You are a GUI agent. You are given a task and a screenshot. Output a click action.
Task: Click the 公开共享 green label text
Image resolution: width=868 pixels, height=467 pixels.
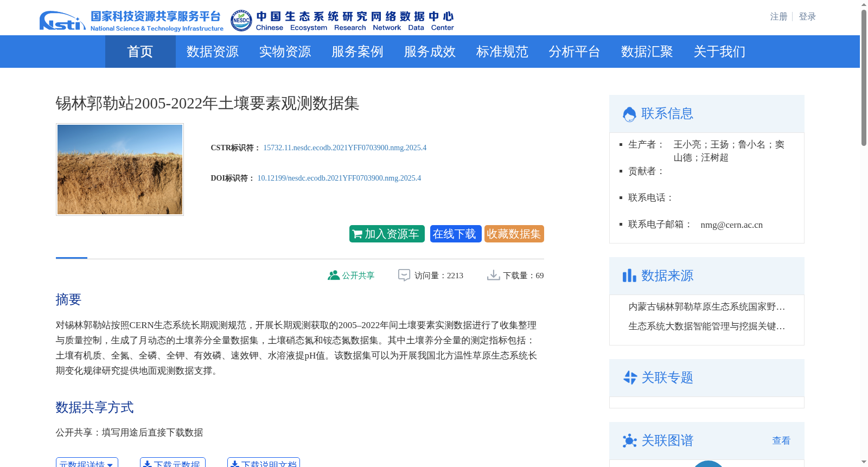tap(358, 276)
